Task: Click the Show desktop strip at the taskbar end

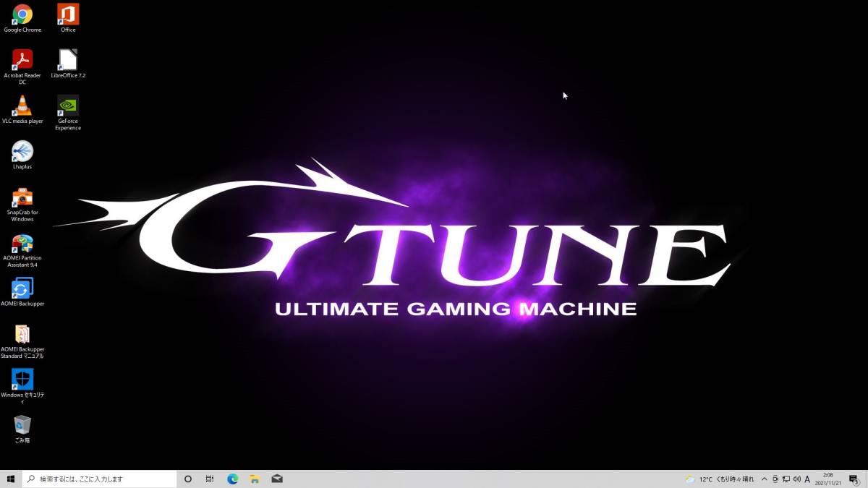Action: pos(866,479)
